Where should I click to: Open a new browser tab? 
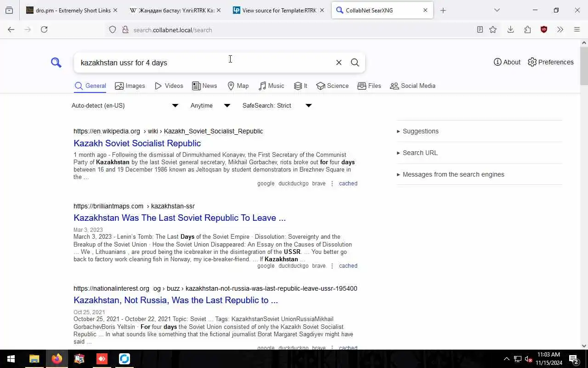pyautogui.click(x=443, y=10)
